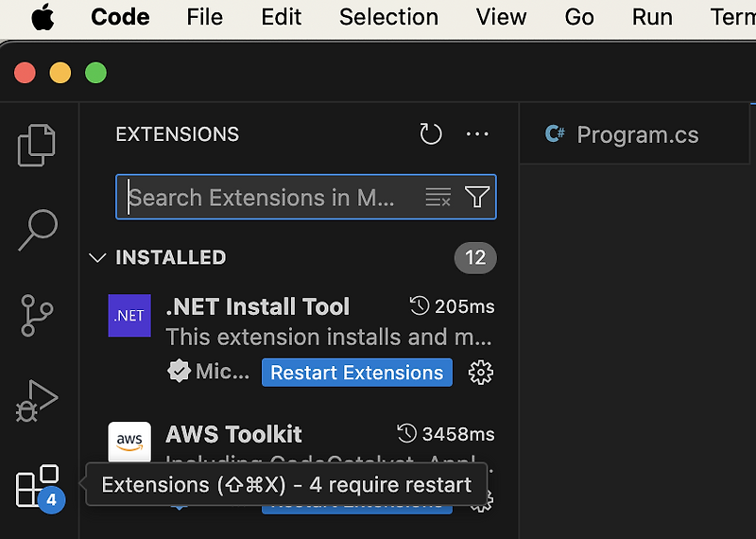The width and height of the screenshot is (756, 539).
Task: Open the View menu
Action: pos(502,17)
